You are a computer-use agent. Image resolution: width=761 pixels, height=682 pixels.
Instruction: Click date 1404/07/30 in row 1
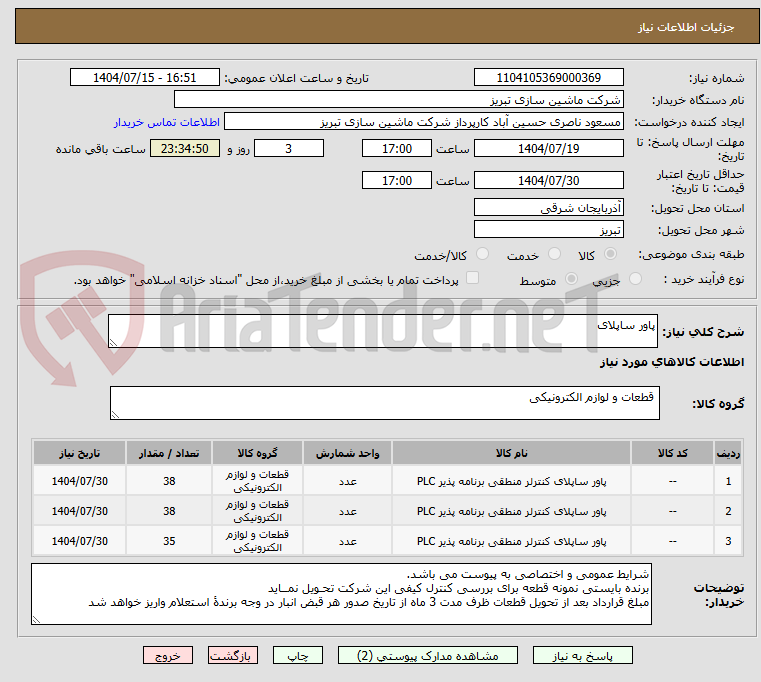[80, 481]
